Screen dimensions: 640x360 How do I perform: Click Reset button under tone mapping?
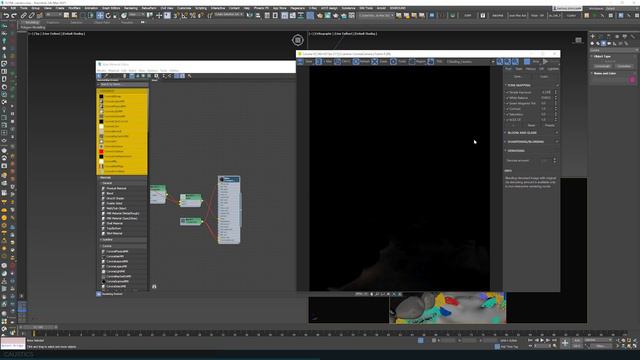[x=531, y=126]
